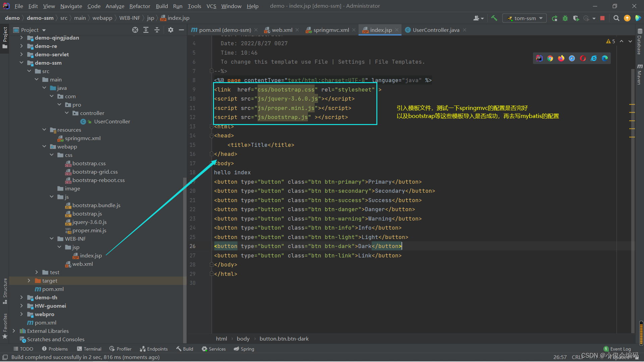Hide the Project panel with minus icon
The width and height of the screenshot is (644, 362).
(x=181, y=30)
